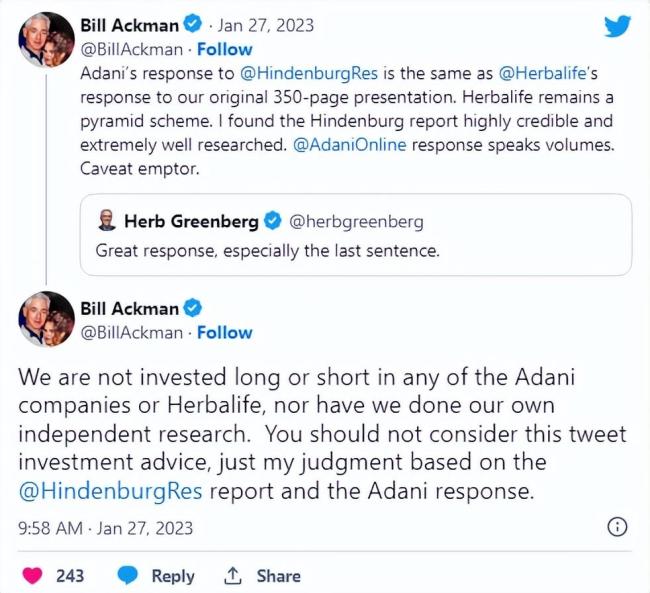The width and height of the screenshot is (650, 593).
Task: Click the blue reply bubble icon
Action: [127, 576]
